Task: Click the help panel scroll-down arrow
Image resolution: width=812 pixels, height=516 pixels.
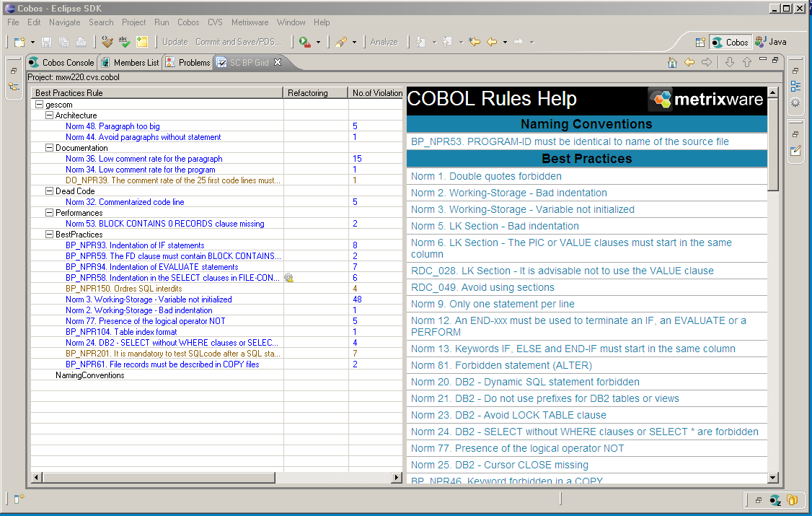Action: (772, 478)
